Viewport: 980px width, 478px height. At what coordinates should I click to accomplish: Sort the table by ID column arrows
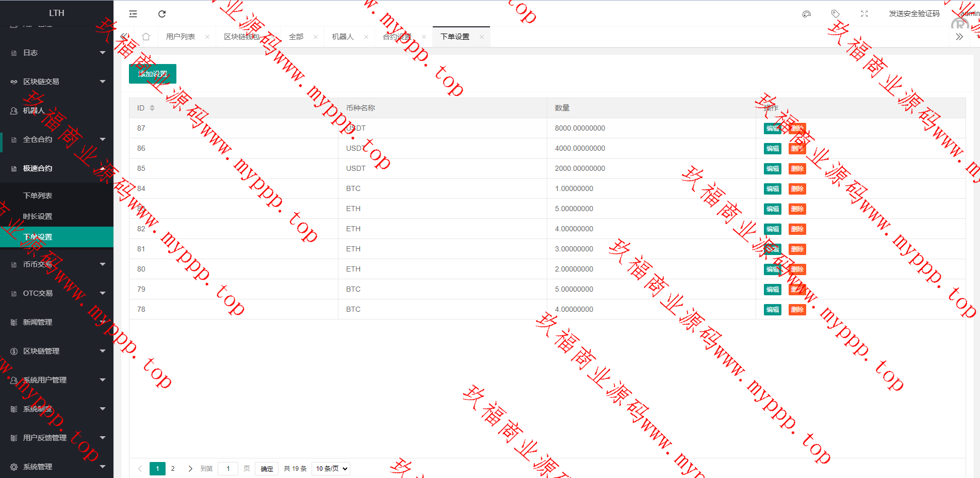[x=152, y=108]
